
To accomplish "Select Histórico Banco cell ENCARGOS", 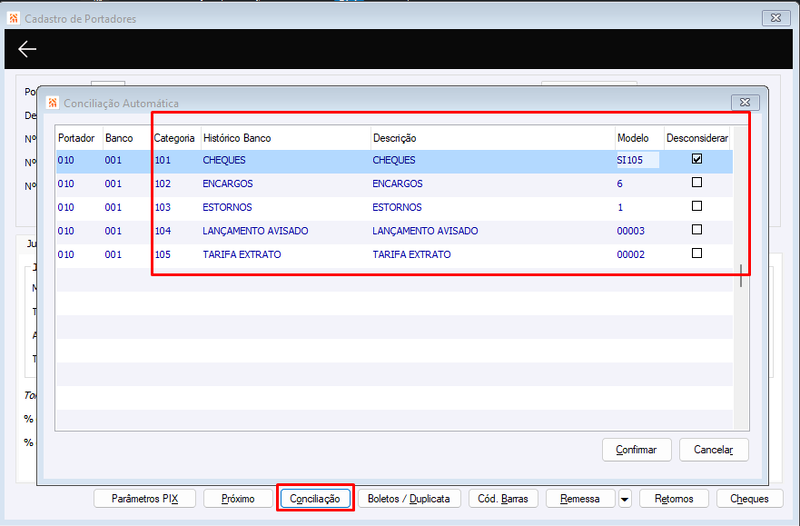I will pyautogui.click(x=228, y=183).
